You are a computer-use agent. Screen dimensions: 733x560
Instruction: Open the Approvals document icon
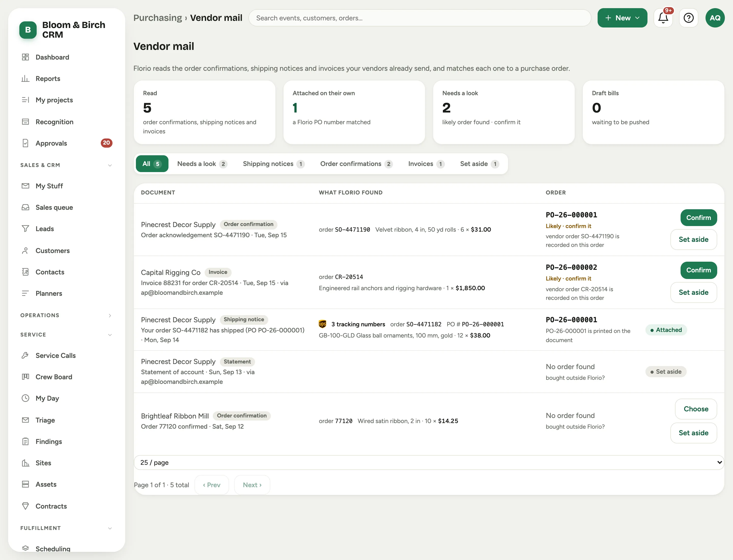tap(25, 143)
